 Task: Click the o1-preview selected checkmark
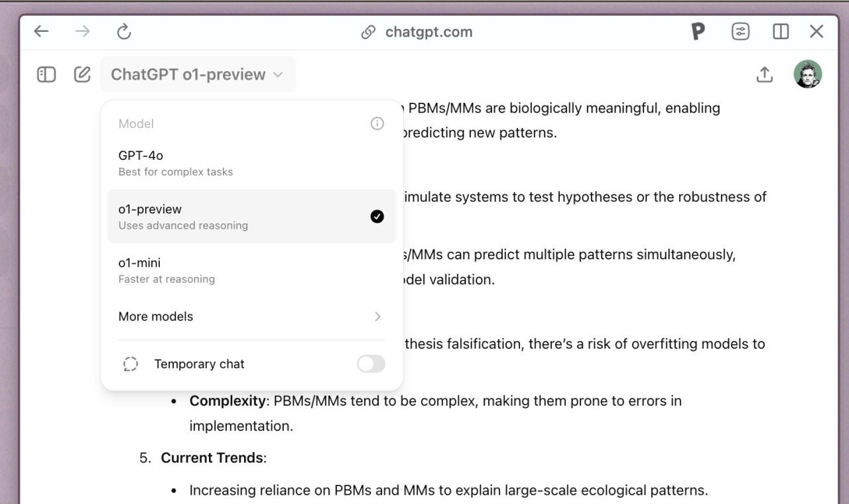pyautogui.click(x=377, y=216)
